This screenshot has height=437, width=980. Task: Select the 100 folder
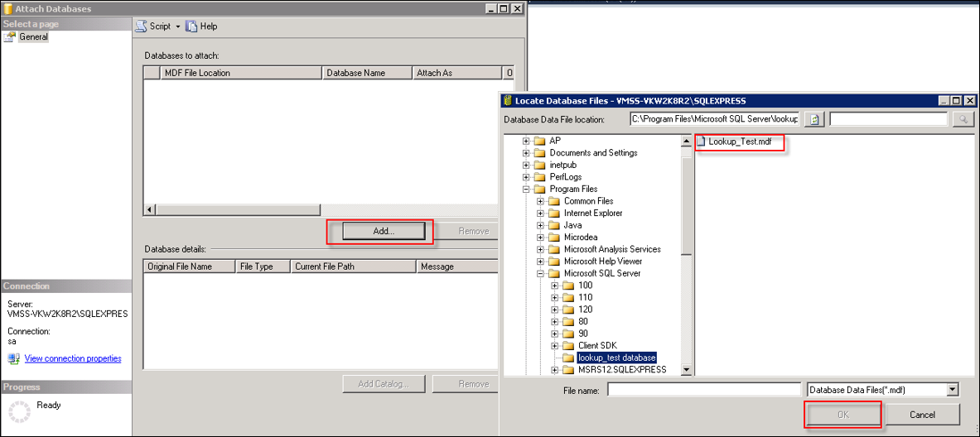586,286
